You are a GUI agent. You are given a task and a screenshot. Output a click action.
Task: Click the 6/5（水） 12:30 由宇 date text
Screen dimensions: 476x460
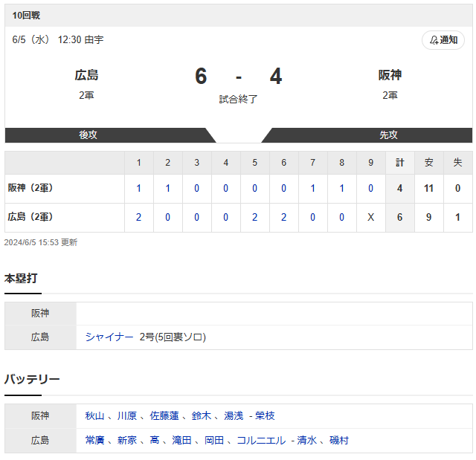coord(58,39)
